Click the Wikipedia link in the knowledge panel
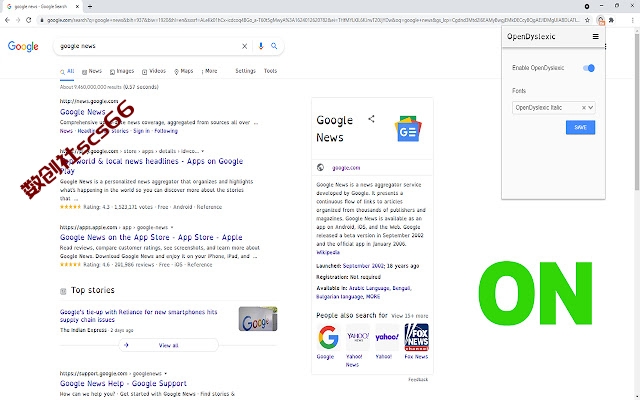 click(x=328, y=253)
